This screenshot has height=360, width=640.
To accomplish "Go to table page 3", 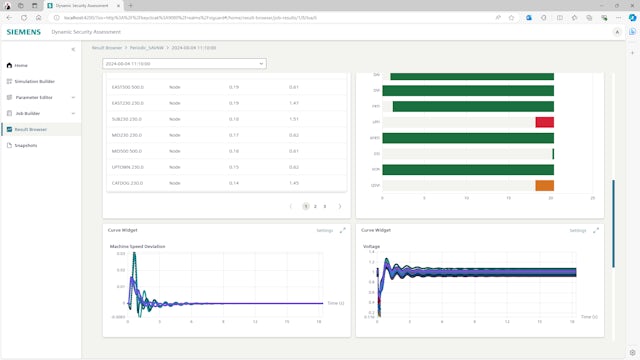I will pos(325,207).
